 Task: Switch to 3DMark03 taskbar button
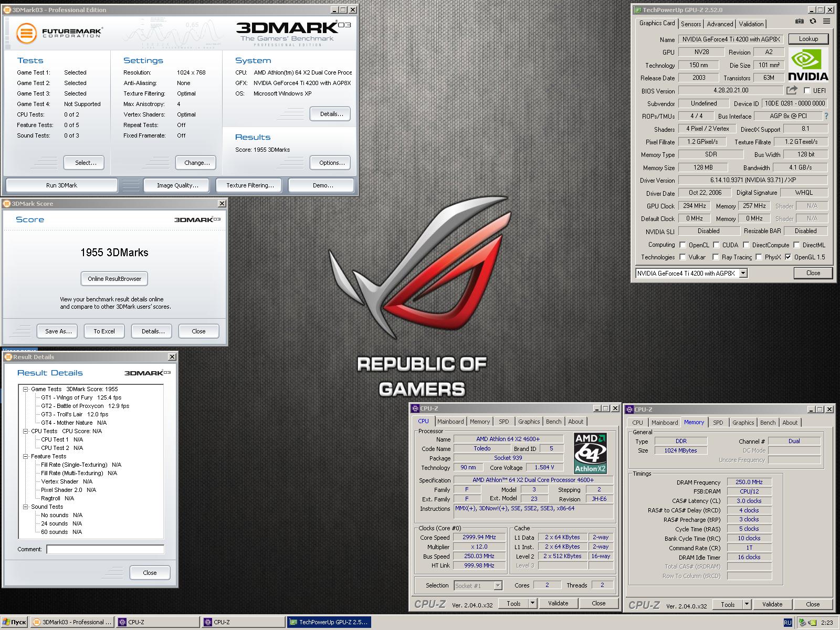pyautogui.click(x=72, y=622)
